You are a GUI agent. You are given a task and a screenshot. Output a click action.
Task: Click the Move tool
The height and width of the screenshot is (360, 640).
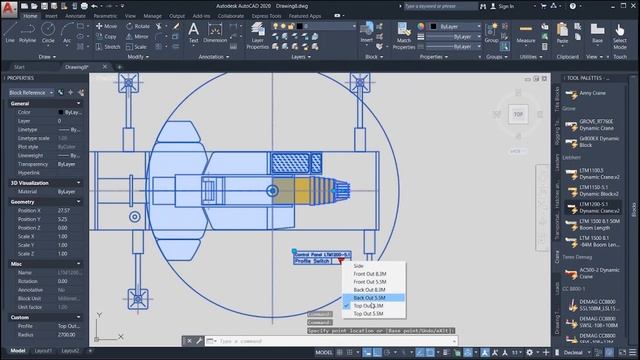click(x=107, y=26)
